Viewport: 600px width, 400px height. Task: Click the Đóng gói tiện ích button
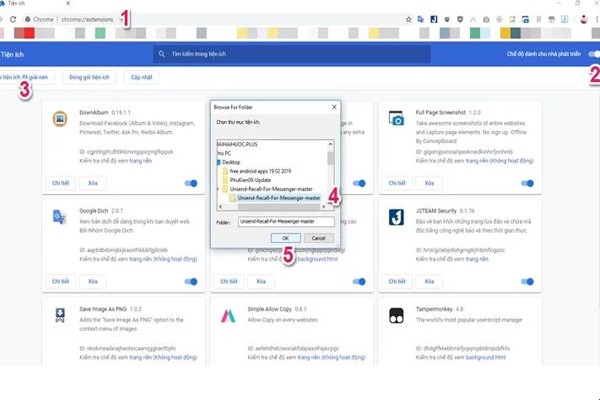89,77
